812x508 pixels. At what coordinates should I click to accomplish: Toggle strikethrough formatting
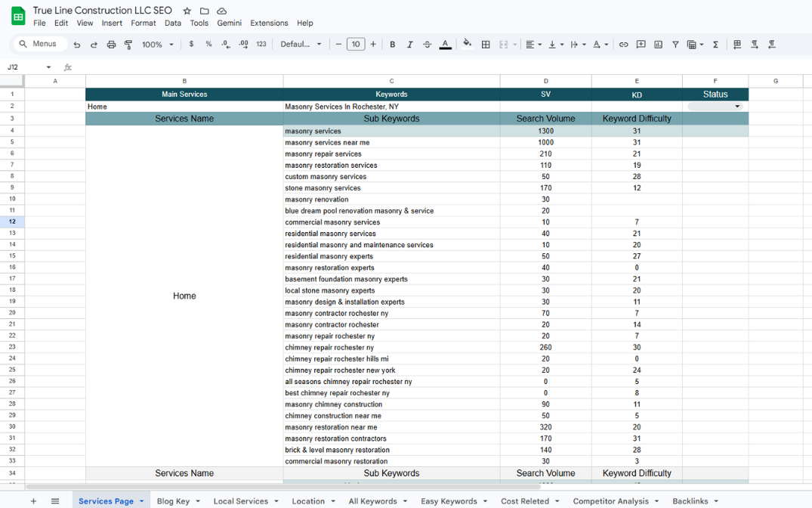427,45
